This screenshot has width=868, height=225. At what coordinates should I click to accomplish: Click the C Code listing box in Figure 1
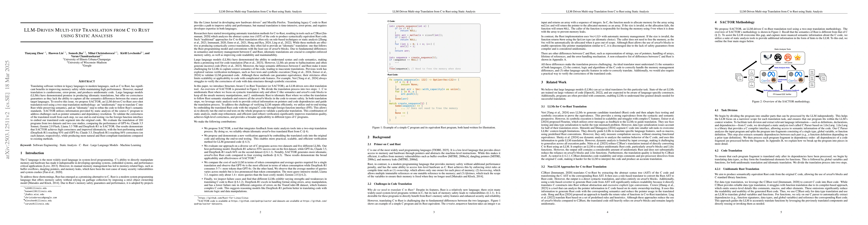(x=434, y=48)
